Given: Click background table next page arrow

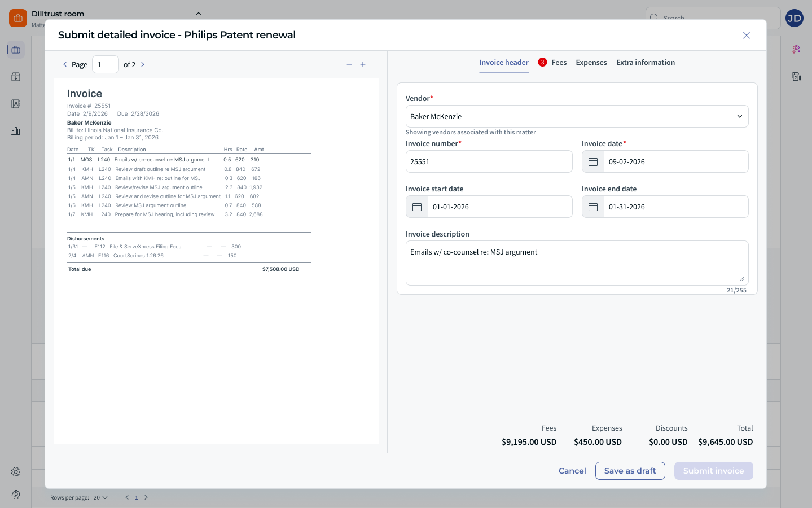Looking at the screenshot, I should click(146, 497).
